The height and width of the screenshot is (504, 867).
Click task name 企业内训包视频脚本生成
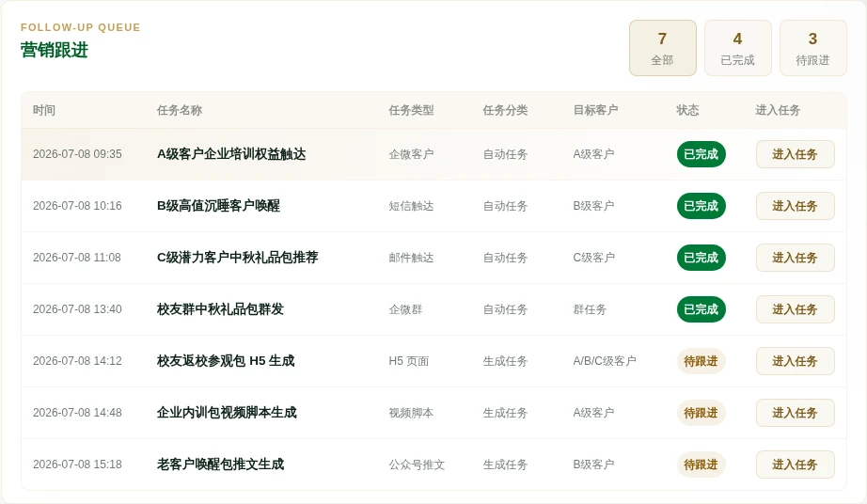[227, 412]
